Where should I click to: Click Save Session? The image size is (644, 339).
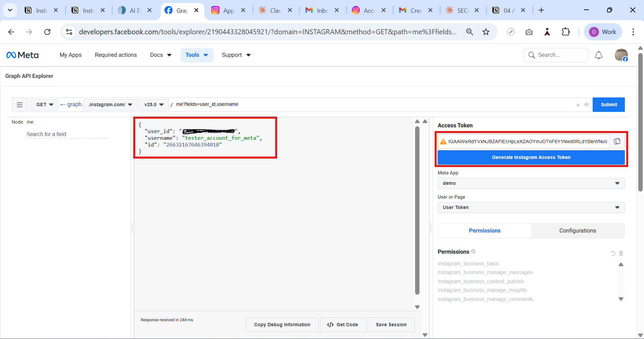point(391,325)
